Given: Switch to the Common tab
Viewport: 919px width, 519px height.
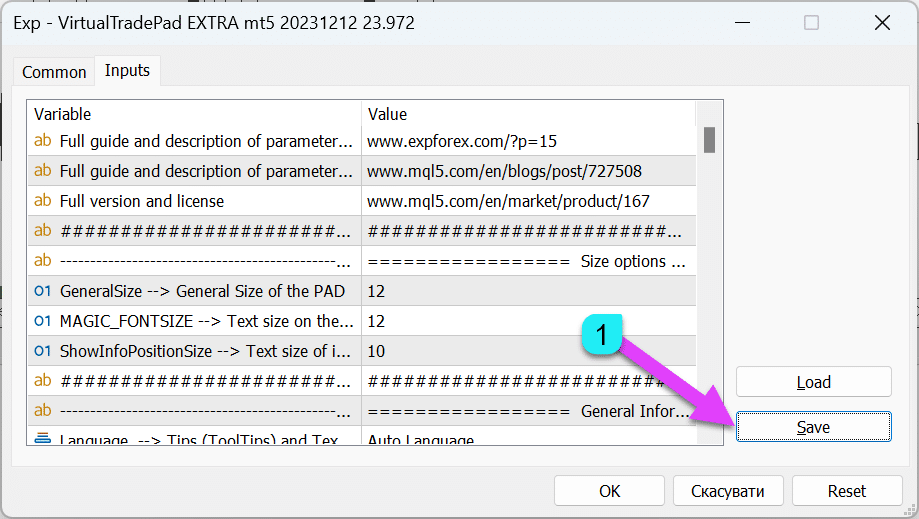Looking at the screenshot, I should 54,72.
